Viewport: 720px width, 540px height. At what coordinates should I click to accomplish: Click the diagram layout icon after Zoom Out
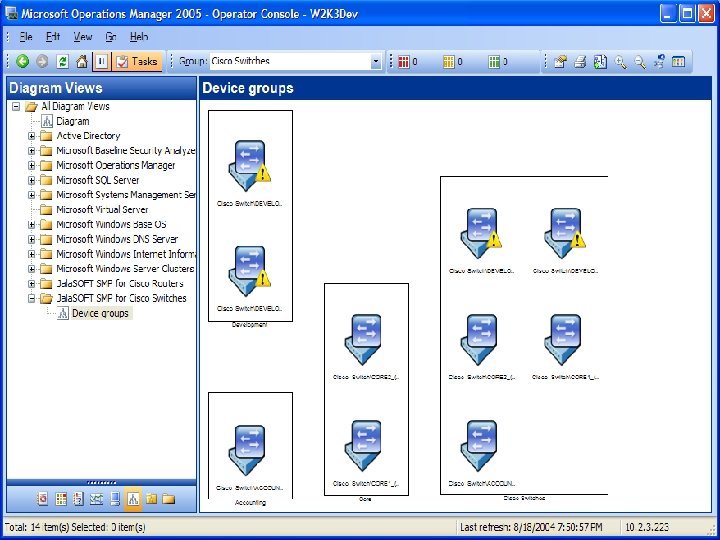(659, 62)
